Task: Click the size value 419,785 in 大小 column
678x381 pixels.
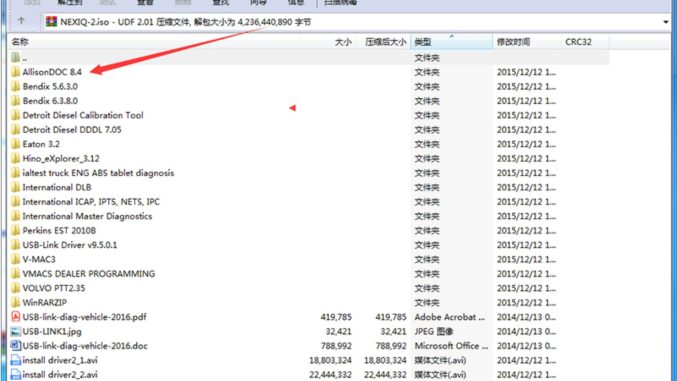Action: 336,317
